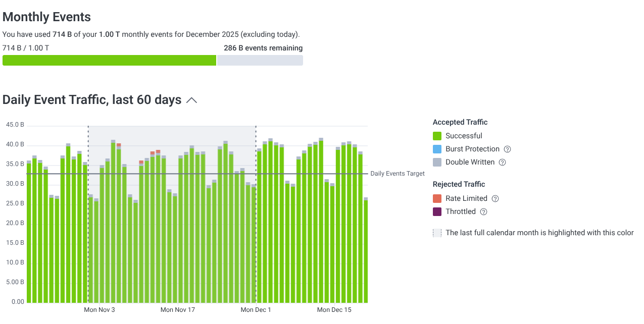Click the Throttled purple legend swatch

[437, 212]
